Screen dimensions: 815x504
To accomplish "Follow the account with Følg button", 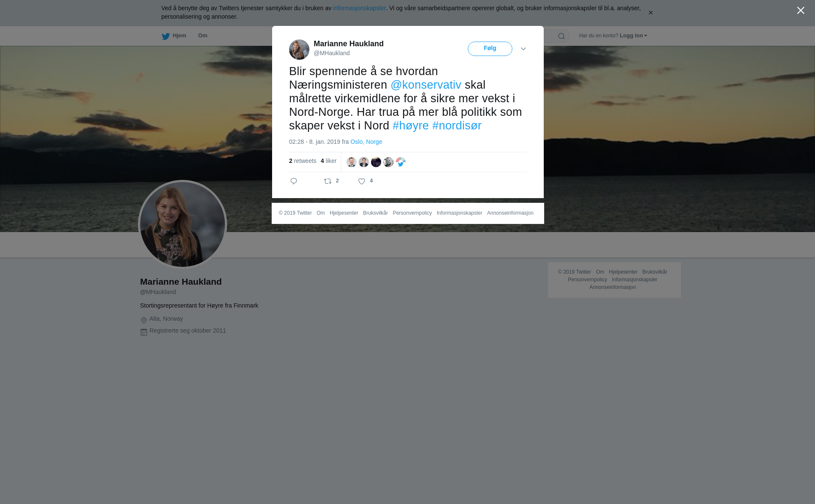I will [490, 49].
